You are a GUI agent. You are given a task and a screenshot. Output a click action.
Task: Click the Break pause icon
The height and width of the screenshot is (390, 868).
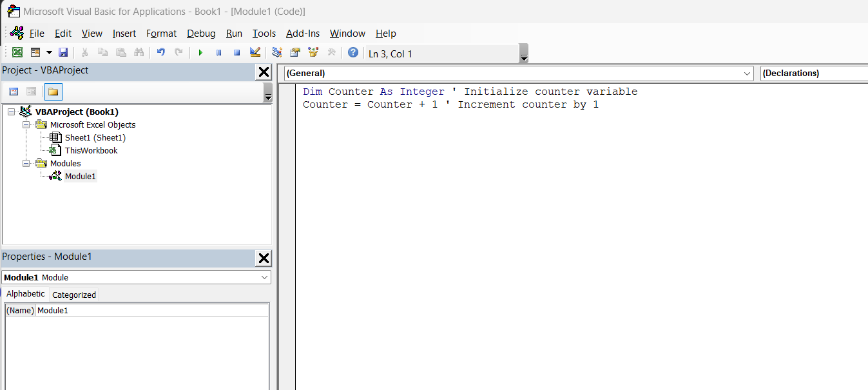(x=218, y=53)
